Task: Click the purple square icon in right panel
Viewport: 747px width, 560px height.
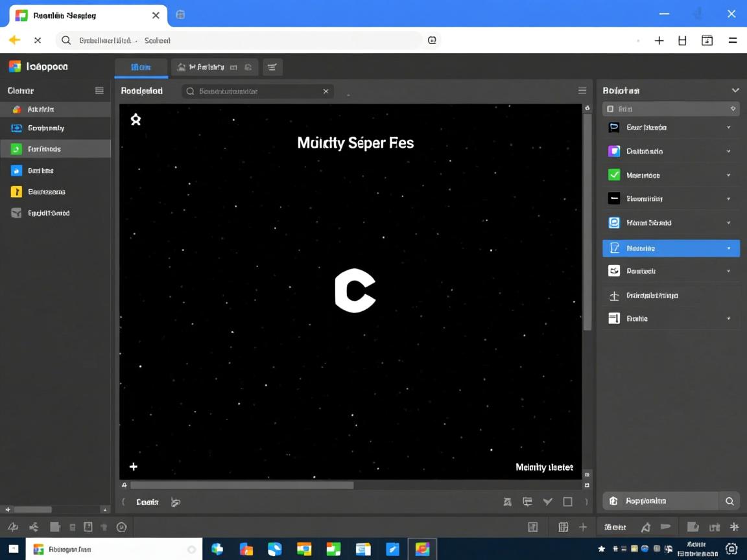Action: pos(614,151)
